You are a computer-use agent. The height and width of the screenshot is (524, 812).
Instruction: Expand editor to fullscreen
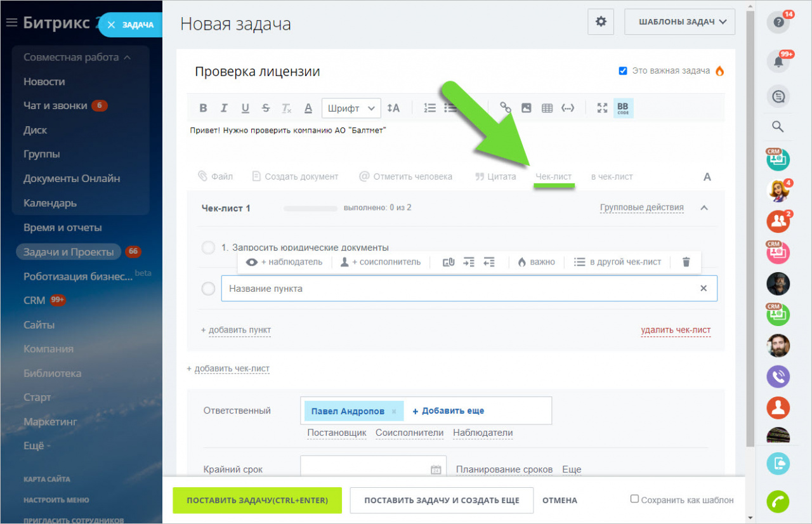coord(603,108)
